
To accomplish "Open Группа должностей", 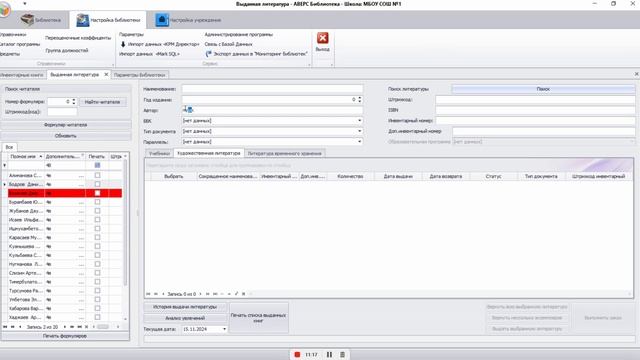I will pos(67,51).
